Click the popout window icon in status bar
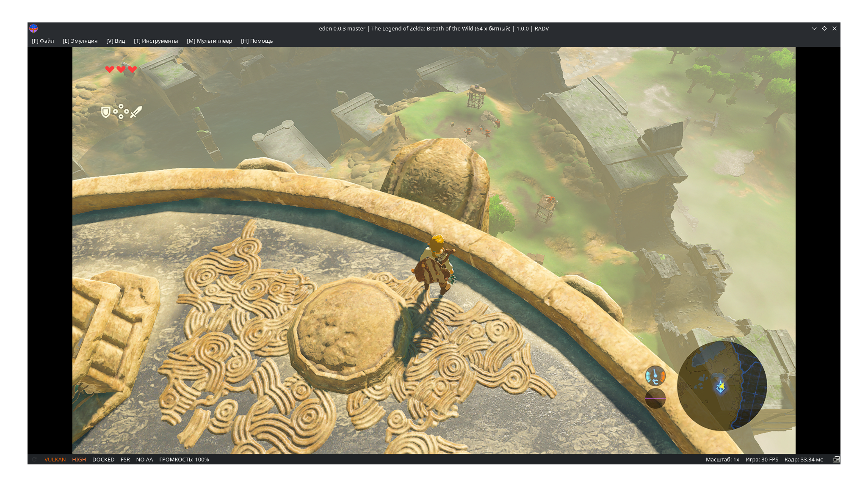 (x=836, y=459)
